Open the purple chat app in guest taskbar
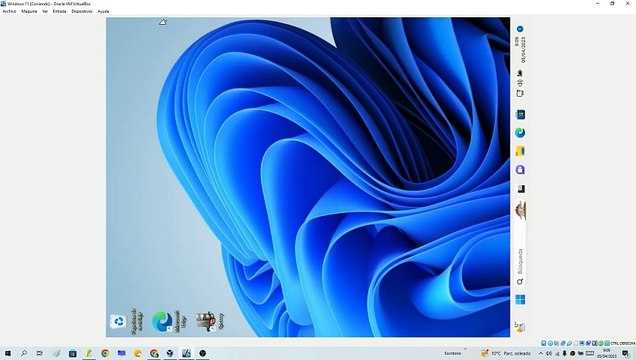 (520, 169)
